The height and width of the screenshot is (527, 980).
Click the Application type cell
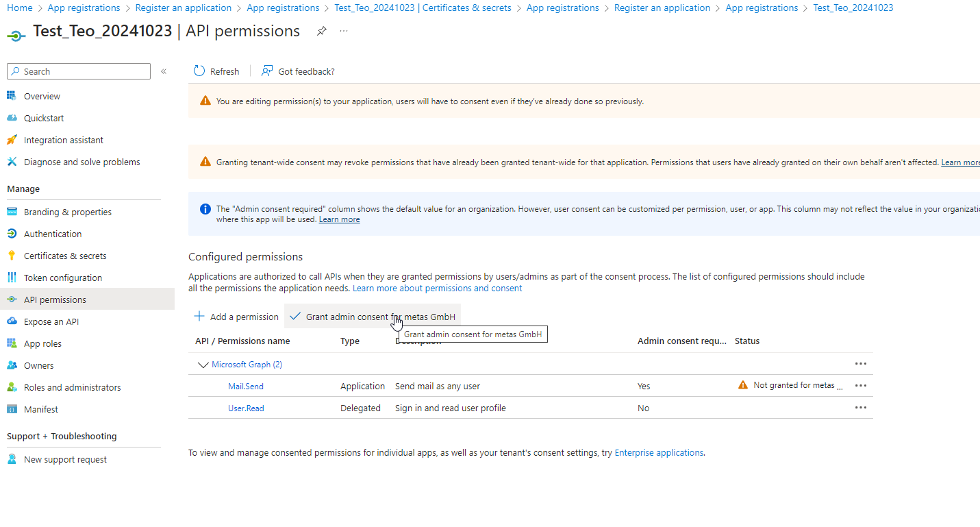coord(363,387)
